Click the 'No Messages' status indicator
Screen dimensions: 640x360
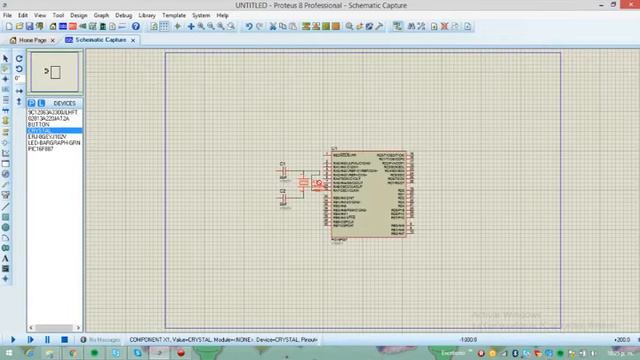click(100, 340)
